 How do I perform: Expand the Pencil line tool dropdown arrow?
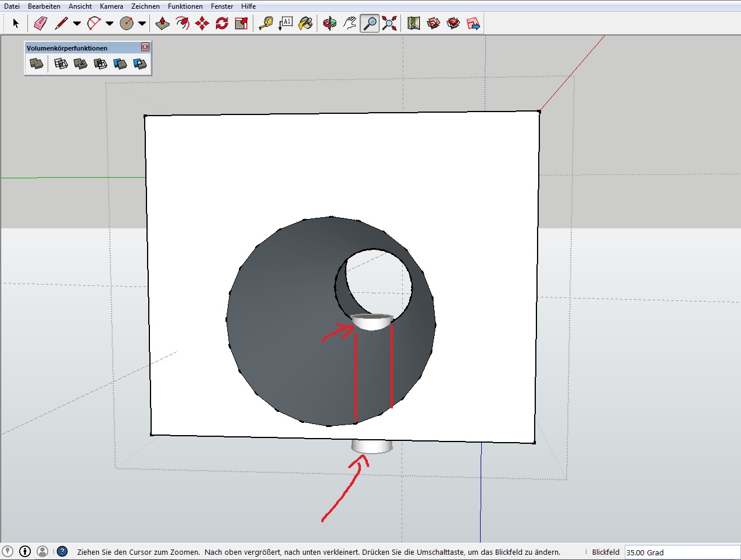coord(77,24)
